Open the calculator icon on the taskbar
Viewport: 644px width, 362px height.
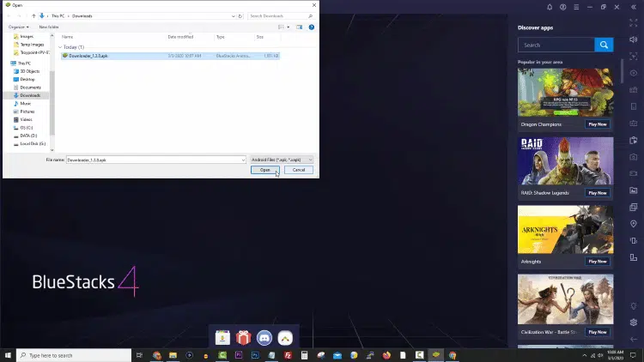click(304, 355)
